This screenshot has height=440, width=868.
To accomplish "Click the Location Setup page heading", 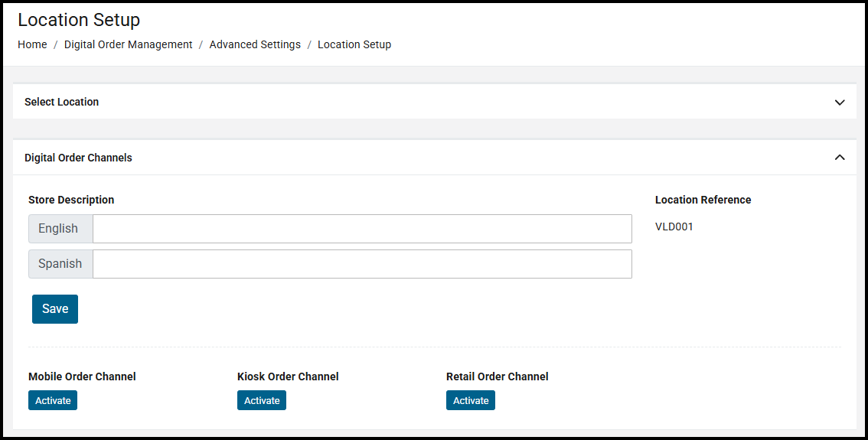I will click(x=79, y=20).
